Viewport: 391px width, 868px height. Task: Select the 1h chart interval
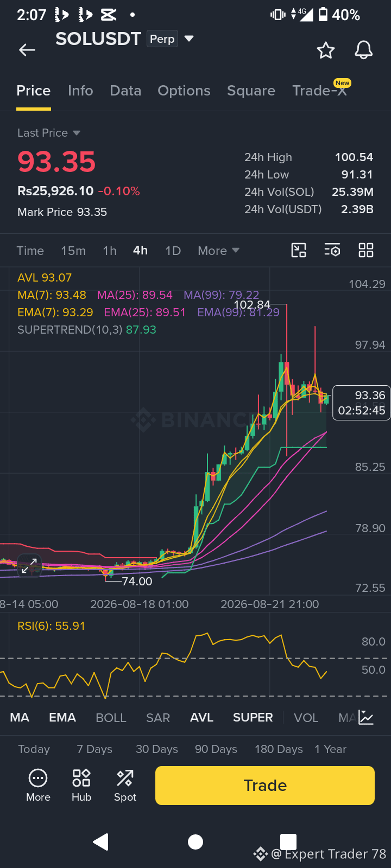click(x=110, y=251)
